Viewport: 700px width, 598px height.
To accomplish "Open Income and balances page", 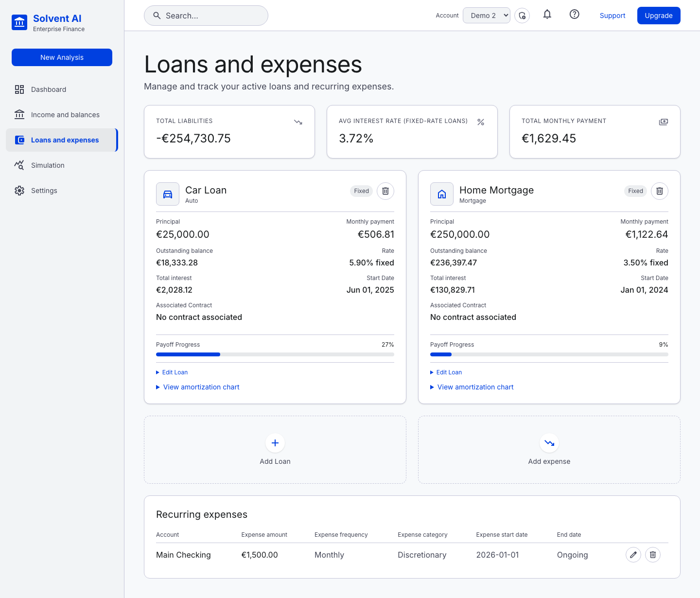I will [x=62, y=115].
